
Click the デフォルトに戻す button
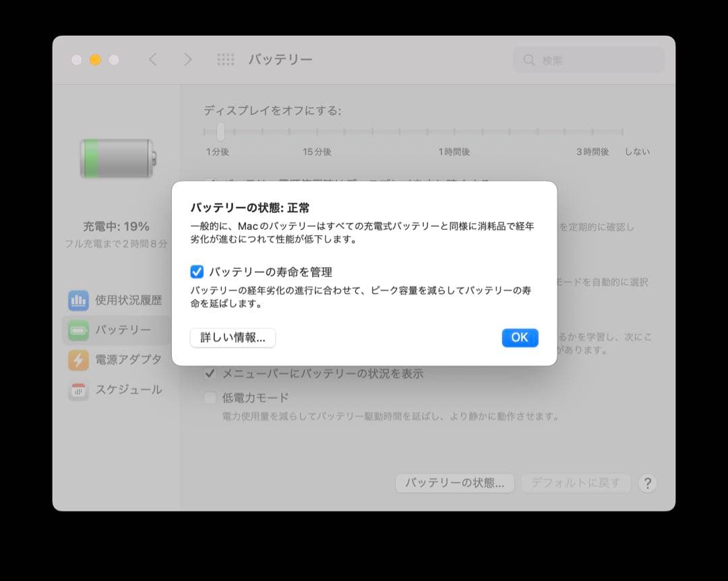[576, 483]
